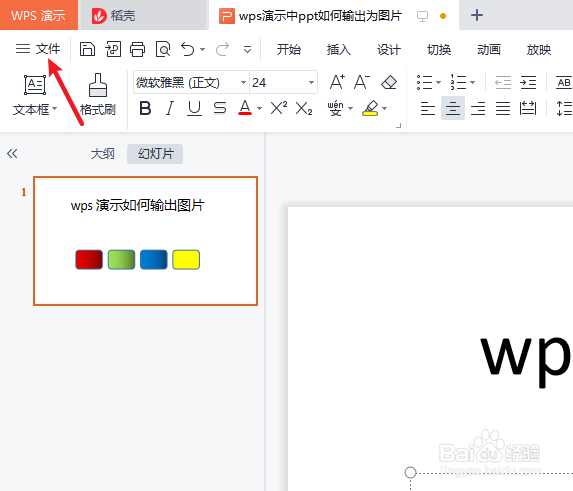Toggle underline formatting
This screenshot has width=573, height=491.
pos(194,108)
